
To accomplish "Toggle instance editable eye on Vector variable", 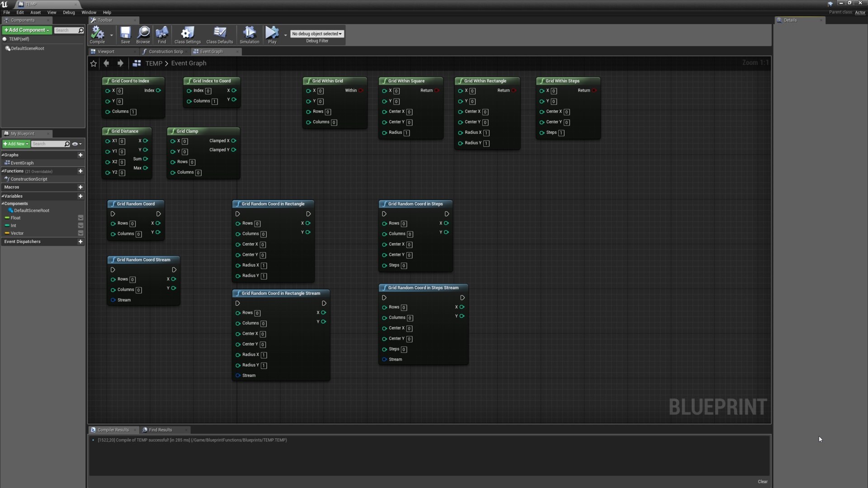I will click(x=80, y=233).
